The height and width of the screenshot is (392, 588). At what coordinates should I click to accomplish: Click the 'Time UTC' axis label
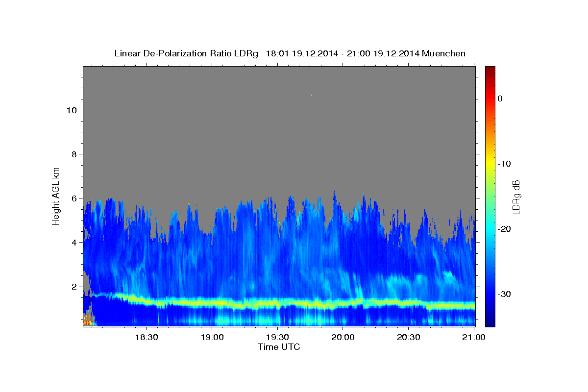(x=279, y=347)
